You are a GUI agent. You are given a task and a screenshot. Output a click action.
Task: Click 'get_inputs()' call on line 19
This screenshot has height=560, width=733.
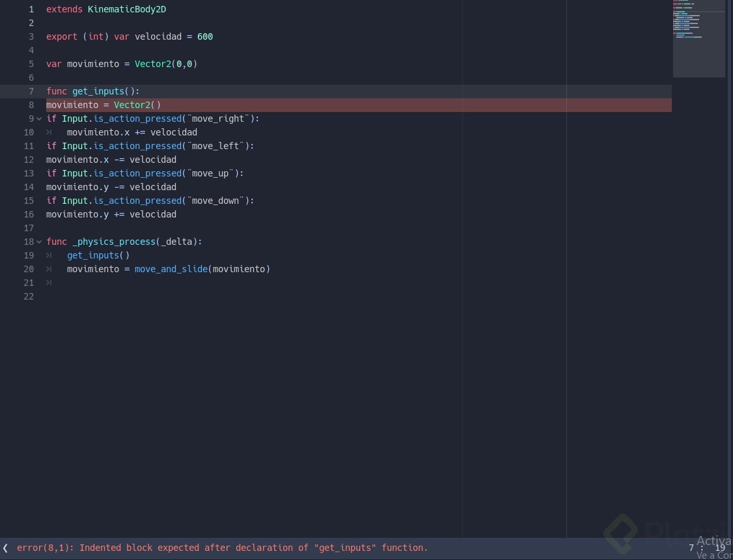click(x=98, y=255)
